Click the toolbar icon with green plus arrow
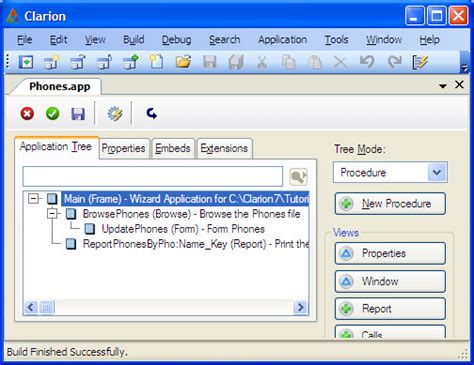 tap(130, 62)
